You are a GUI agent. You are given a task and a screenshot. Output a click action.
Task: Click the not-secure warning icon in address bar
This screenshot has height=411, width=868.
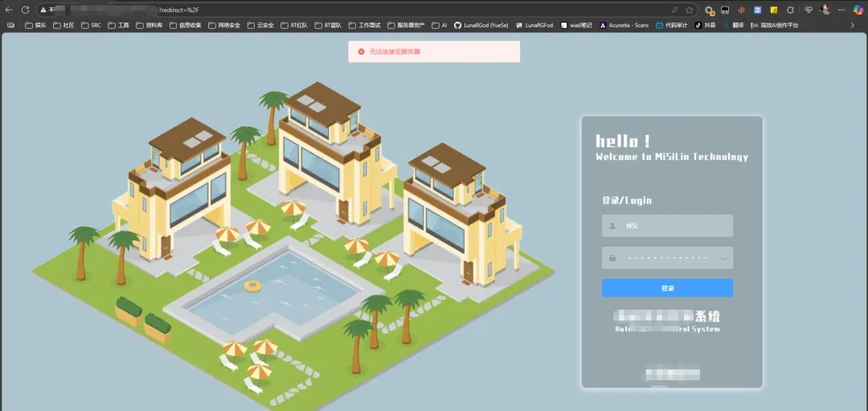(x=43, y=10)
